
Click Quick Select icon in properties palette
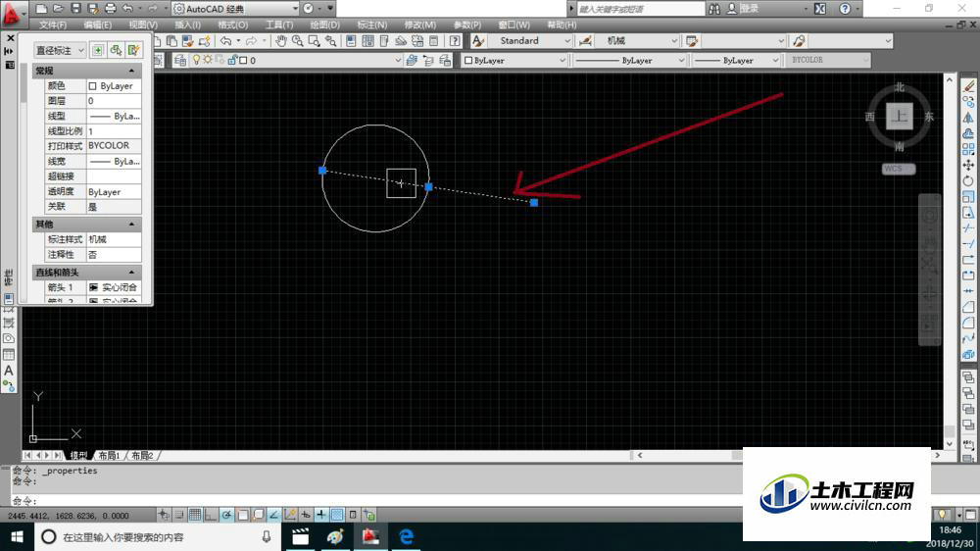click(x=133, y=50)
